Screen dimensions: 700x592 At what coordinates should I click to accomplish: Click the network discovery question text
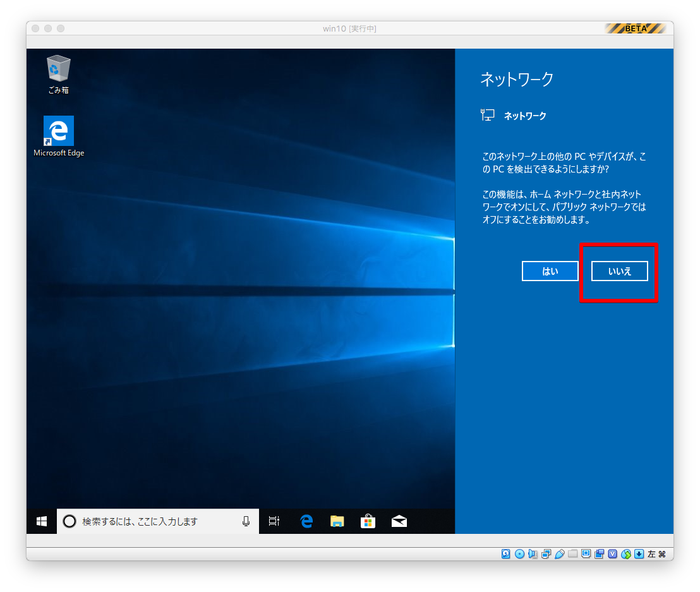564,163
